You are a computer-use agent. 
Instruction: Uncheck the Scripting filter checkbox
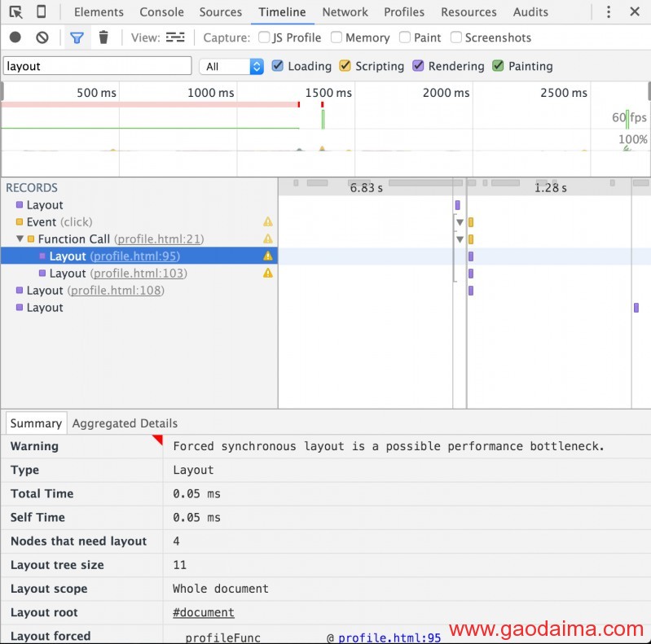(x=345, y=66)
